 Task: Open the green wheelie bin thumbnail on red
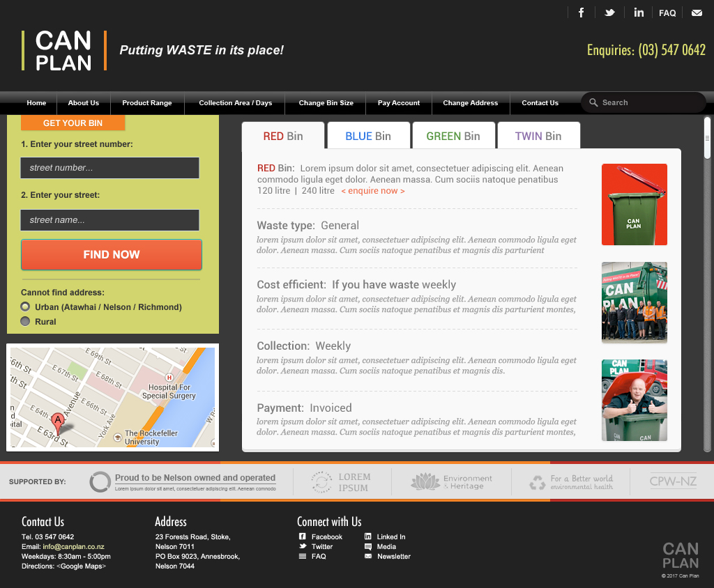[x=635, y=204]
